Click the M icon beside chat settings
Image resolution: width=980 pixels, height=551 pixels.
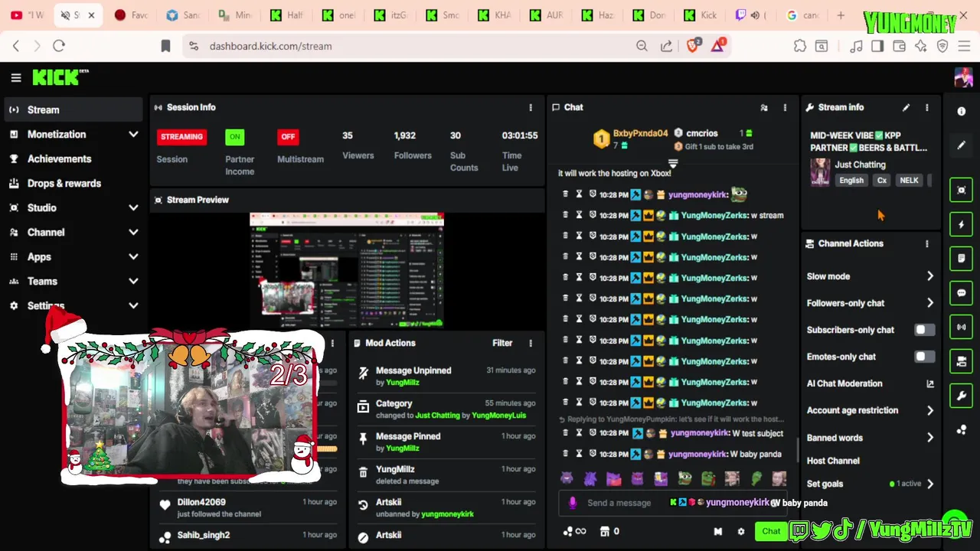pyautogui.click(x=717, y=531)
